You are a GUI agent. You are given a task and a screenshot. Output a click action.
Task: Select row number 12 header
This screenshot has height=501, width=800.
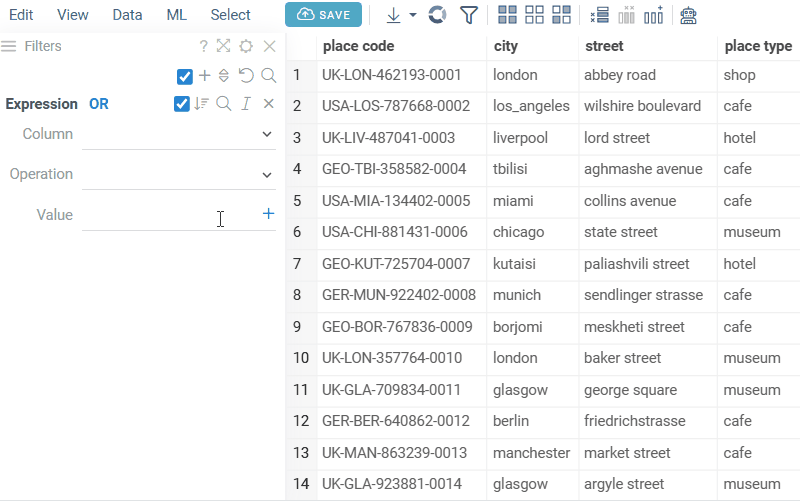pos(301,421)
